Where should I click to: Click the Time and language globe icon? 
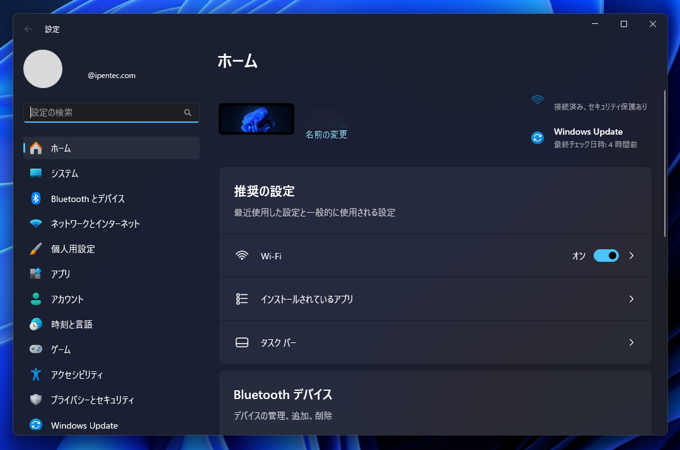36,324
